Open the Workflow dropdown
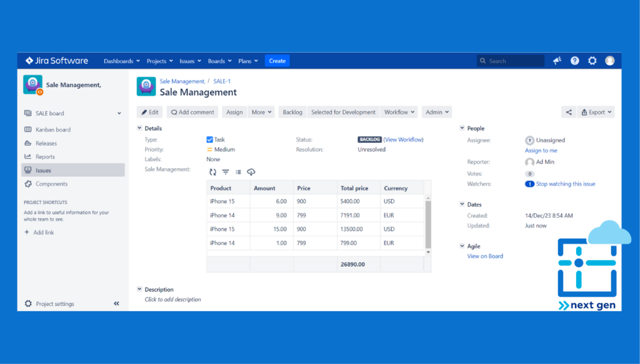 point(399,112)
